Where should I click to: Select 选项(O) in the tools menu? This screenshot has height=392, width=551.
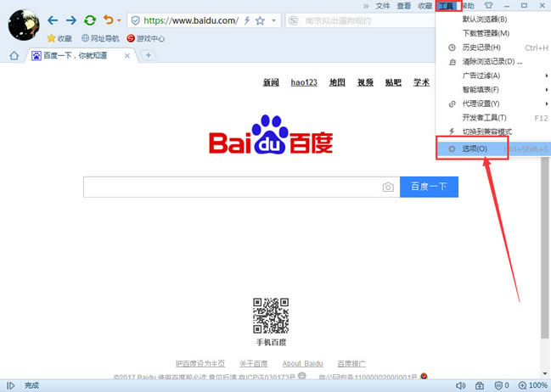[x=475, y=148]
